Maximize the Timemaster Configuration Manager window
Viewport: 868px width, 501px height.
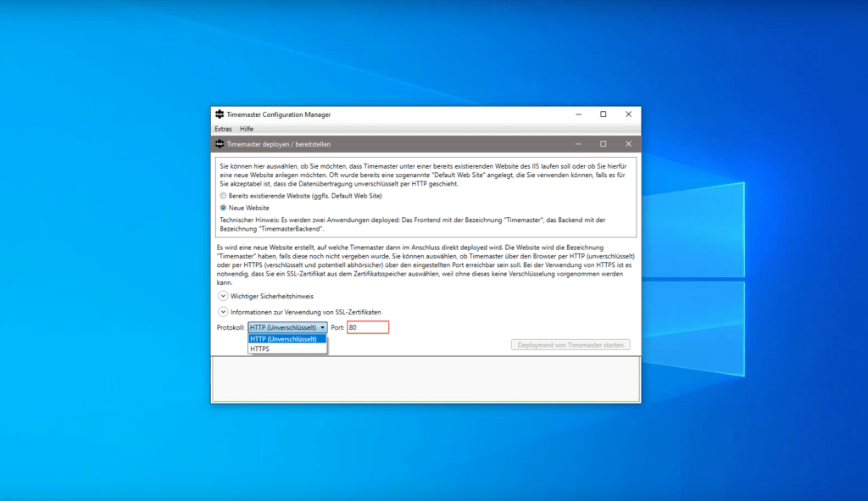pyautogui.click(x=604, y=114)
